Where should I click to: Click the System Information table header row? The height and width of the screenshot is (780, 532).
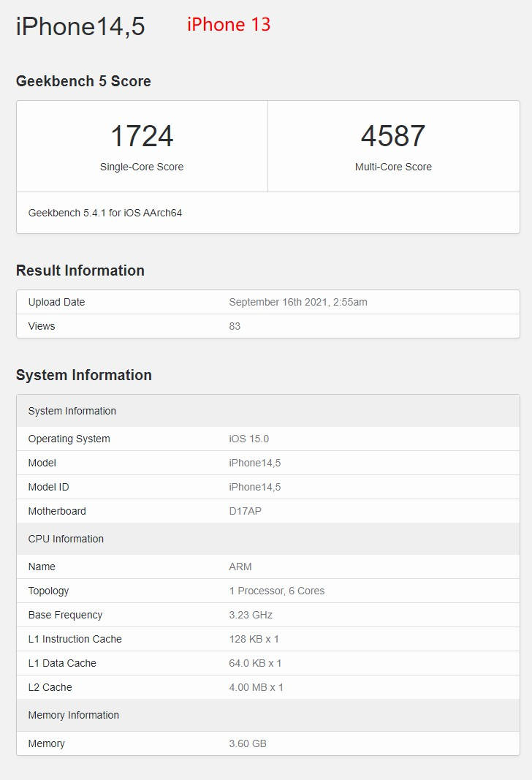click(268, 411)
